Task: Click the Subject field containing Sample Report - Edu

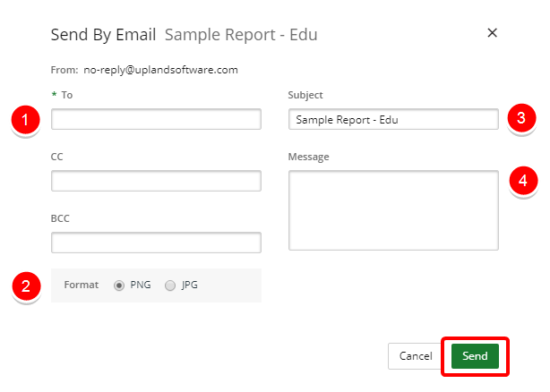Action: [x=393, y=119]
